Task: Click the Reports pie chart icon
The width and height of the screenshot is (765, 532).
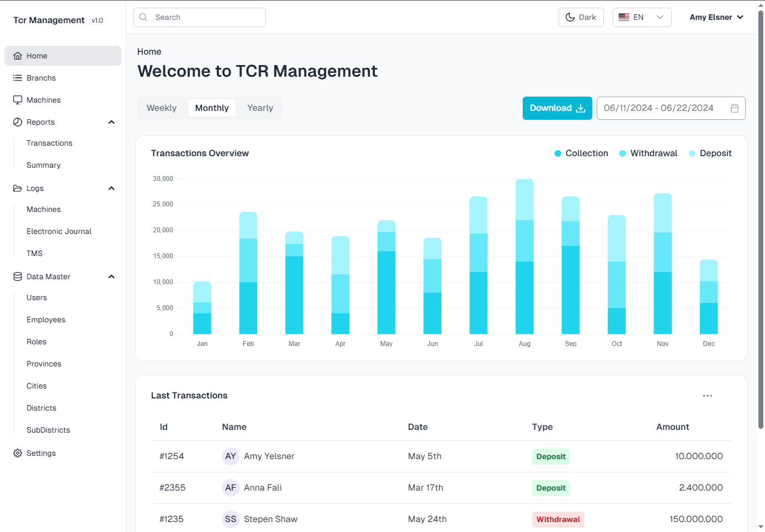Action: tap(18, 122)
